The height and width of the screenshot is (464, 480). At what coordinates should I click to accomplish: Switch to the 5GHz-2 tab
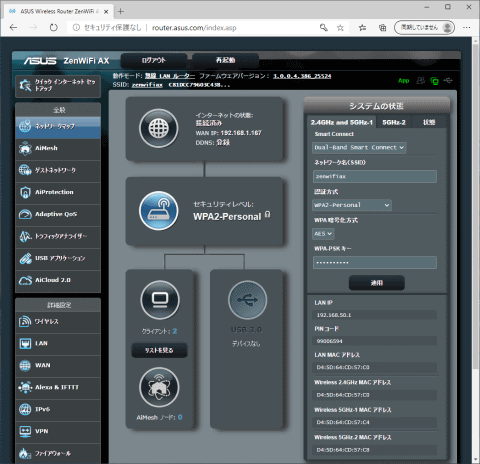[x=394, y=122]
